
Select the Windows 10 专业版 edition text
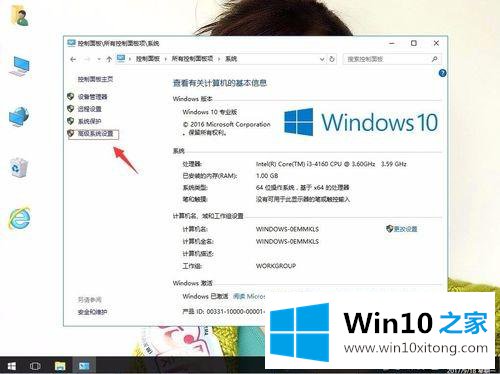210,112
